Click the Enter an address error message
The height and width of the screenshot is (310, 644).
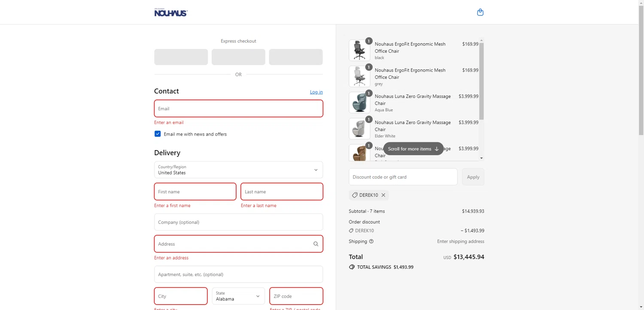171,258
